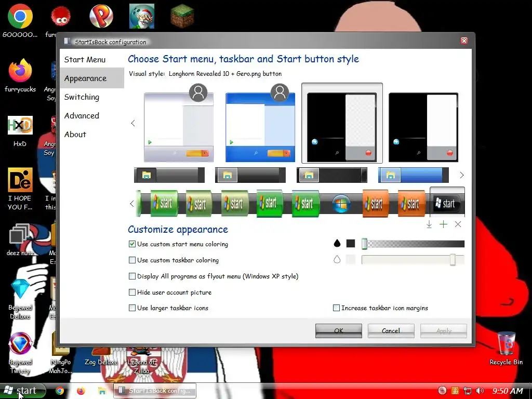This screenshot has height=399, width=532.
Task: Show previous Start menu styles with left arrow
Action: pos(133,123)
